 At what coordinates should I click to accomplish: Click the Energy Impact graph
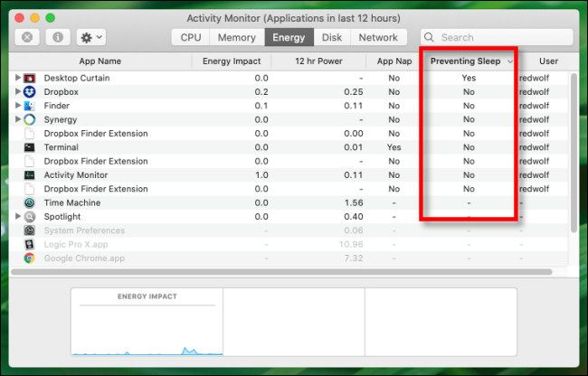pos(147,322)
